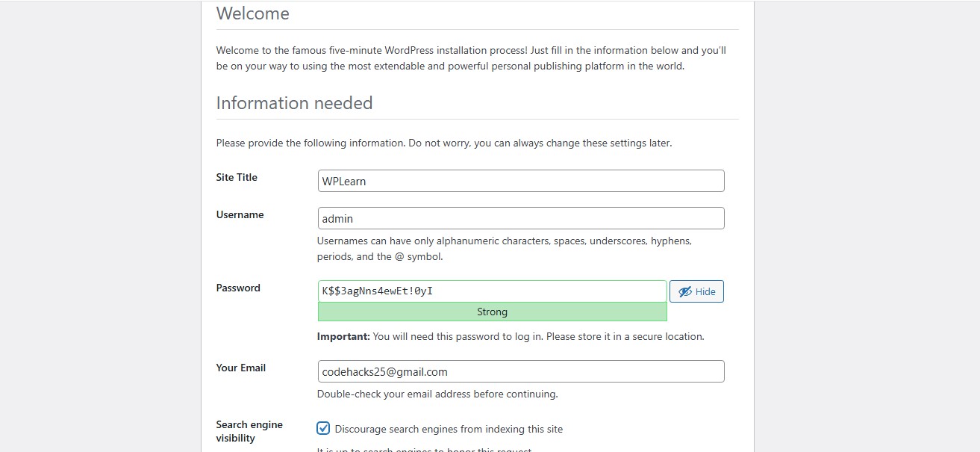Click the Welcome heading
The width and height of the screenshot is (980, 452).
click(x=252, y=13)
